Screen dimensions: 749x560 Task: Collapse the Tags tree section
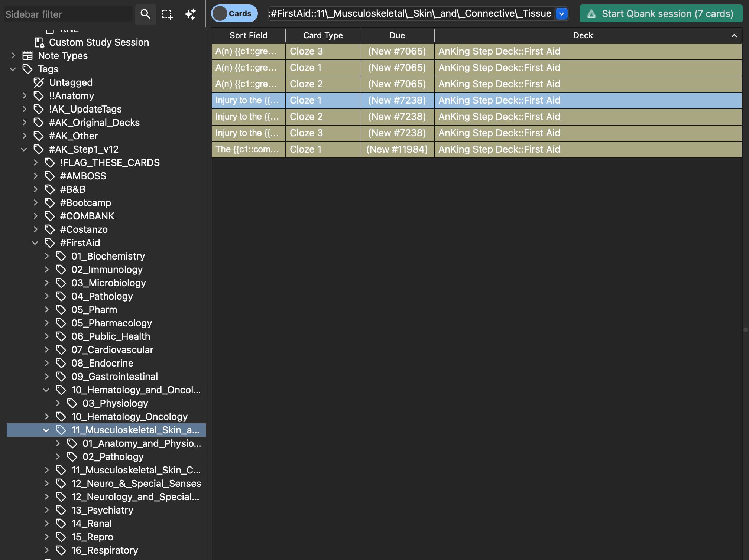13,69
